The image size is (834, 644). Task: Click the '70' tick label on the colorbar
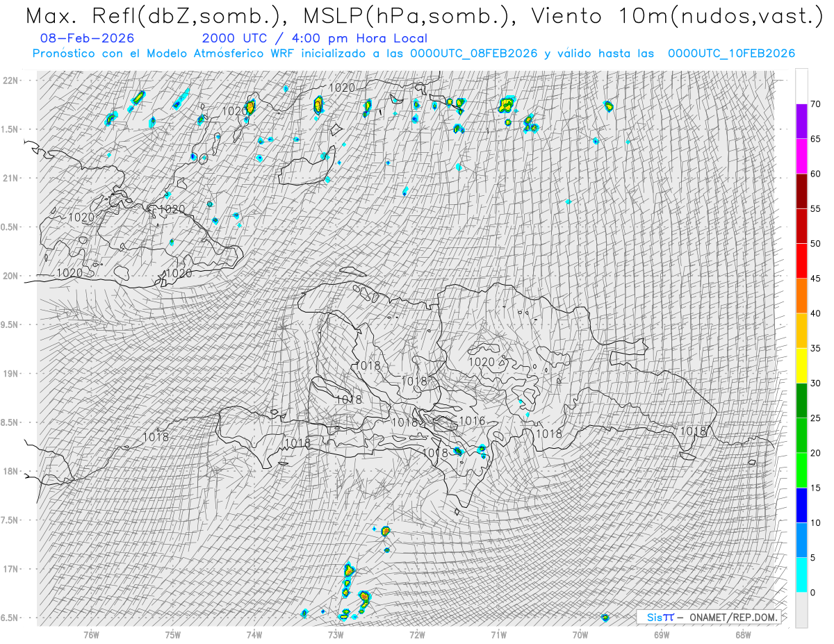click(x=816, y=104)
